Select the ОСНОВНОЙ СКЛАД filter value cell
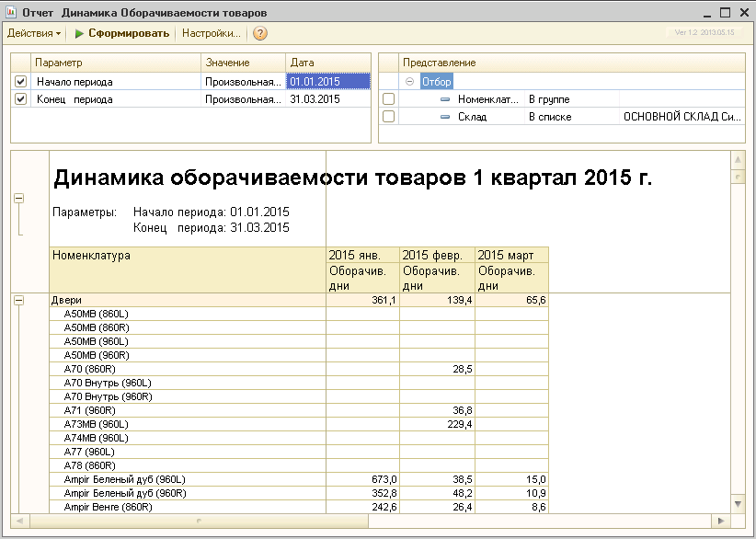The width and height of the screenshot is (756, 539). [681, 117]
